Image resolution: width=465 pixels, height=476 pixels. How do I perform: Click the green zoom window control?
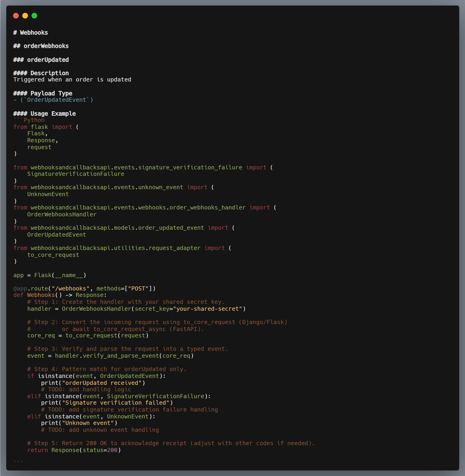click(x=34, y=15)
